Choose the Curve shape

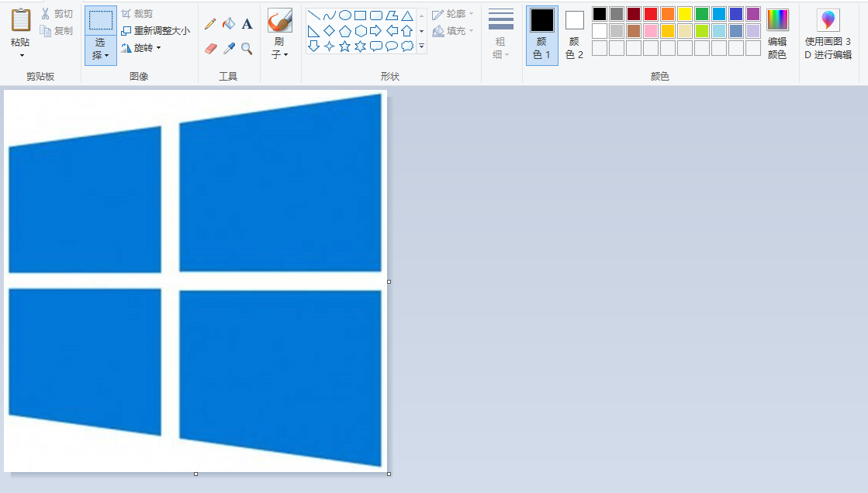pyautogui.click(x=330, y=16)
